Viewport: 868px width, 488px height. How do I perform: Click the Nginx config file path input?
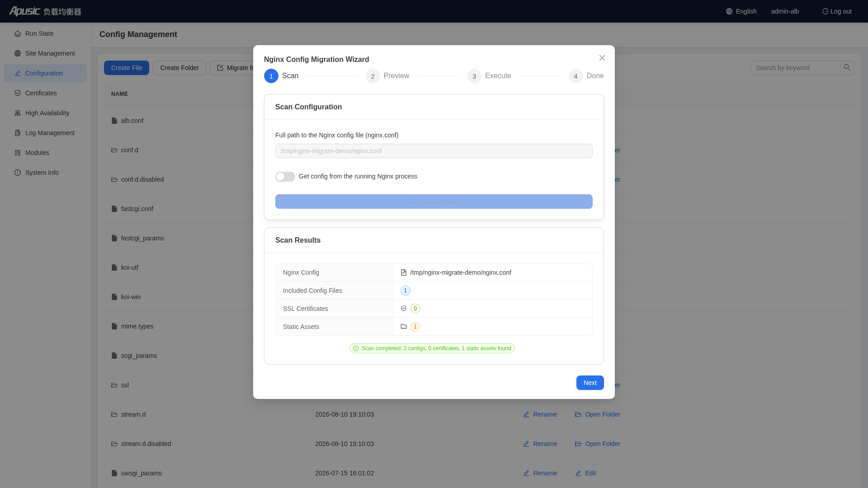pos(434,151)
